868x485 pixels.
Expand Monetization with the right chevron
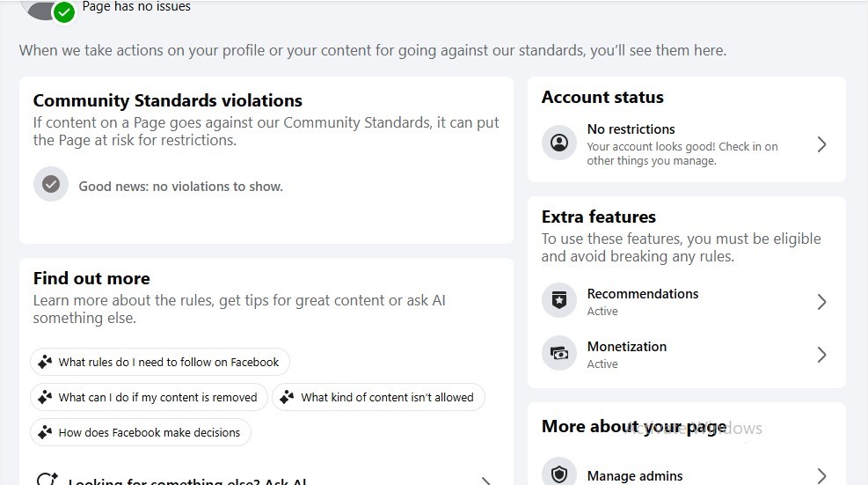pyautogui.click(x=821, y=355)
